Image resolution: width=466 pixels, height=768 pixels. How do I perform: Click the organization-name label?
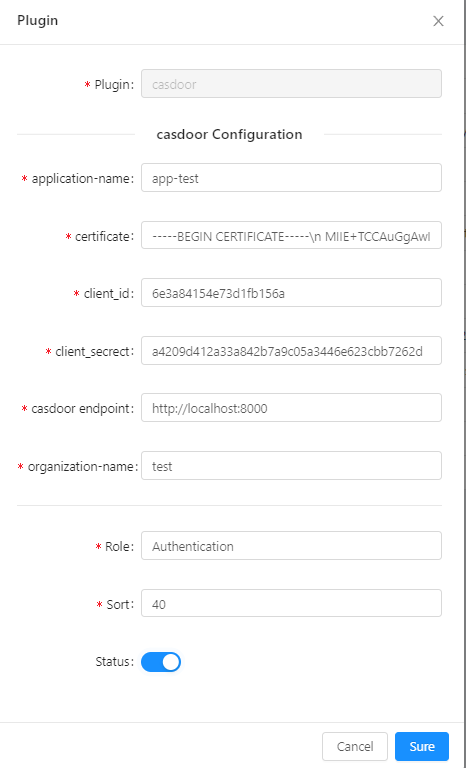click(x=83, y=467)
